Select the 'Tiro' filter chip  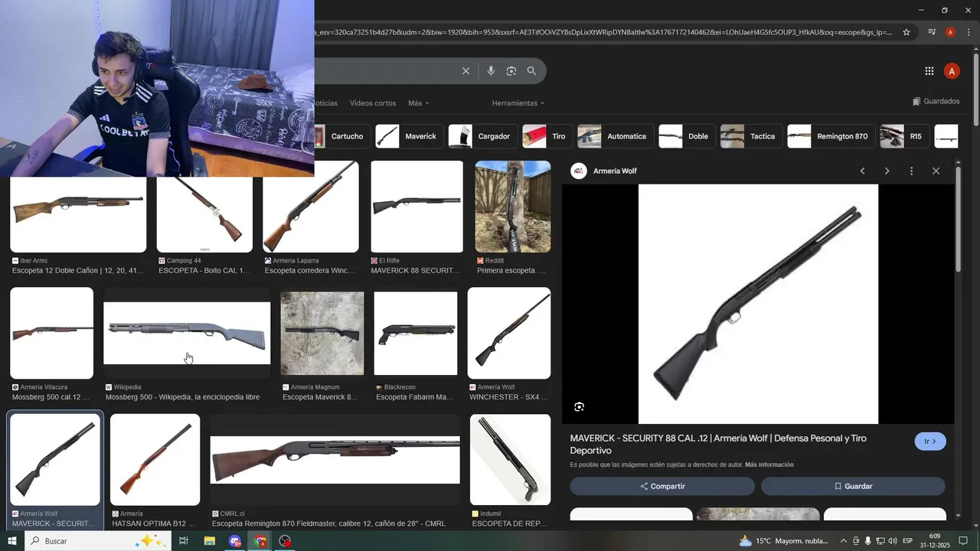point(547,136)
